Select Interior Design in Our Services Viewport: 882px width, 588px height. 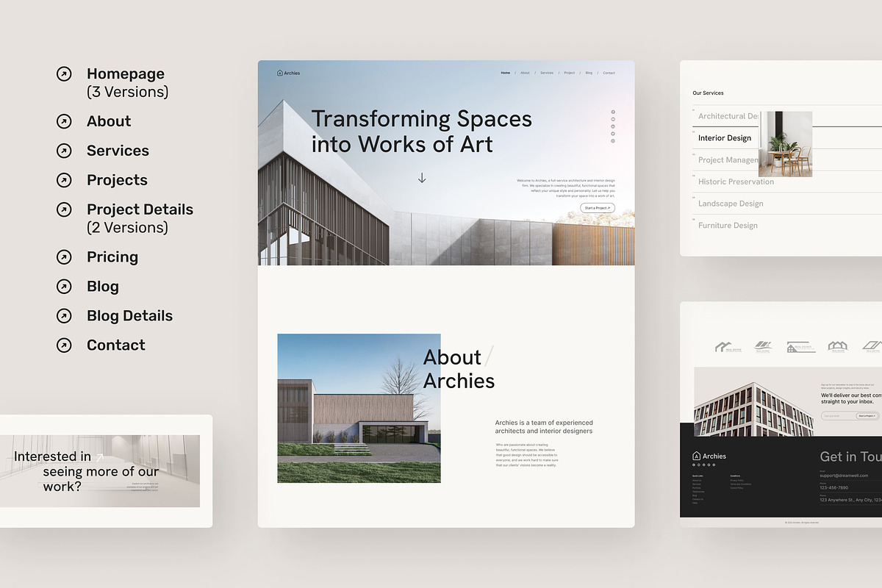[x=725, y=138]
